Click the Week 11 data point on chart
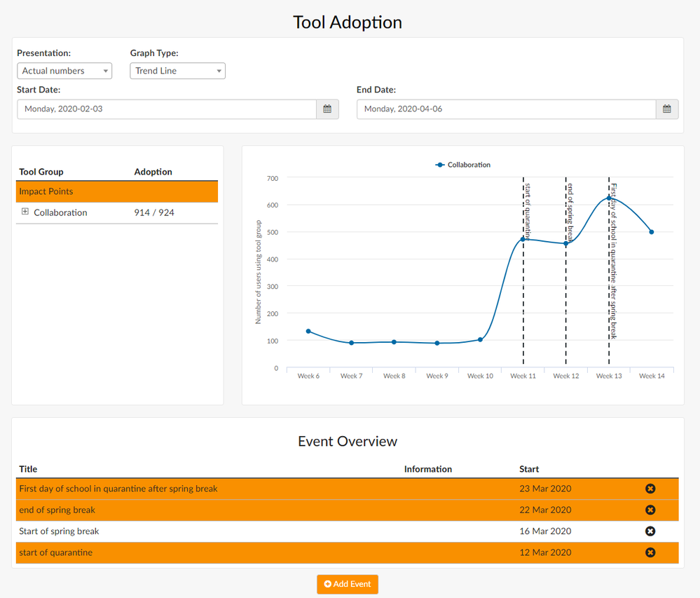700x598 pixels. [x=523, y=239]
